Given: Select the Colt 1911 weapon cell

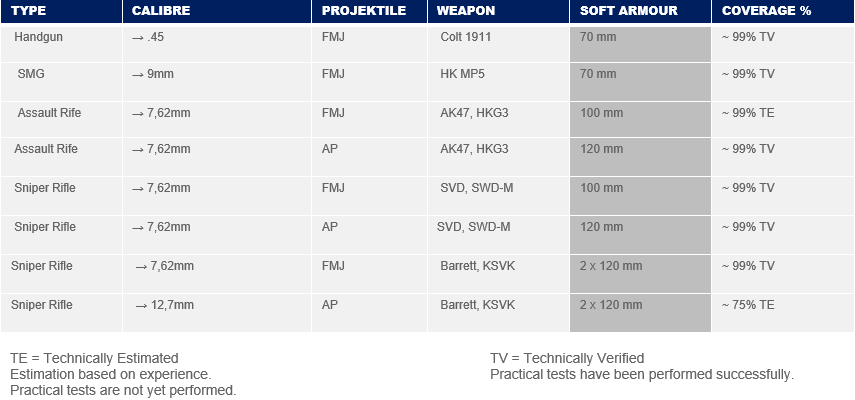Looking at the screenshot, I should click(x=498, y=43).
